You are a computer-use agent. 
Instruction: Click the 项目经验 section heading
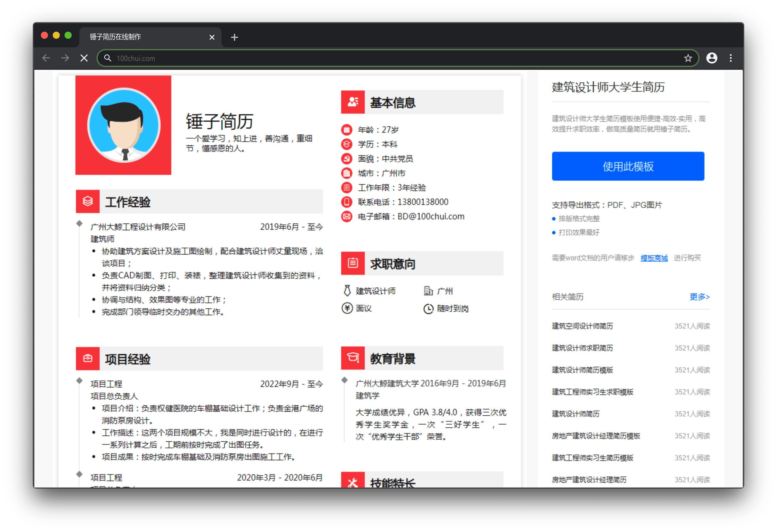[128, 359]
